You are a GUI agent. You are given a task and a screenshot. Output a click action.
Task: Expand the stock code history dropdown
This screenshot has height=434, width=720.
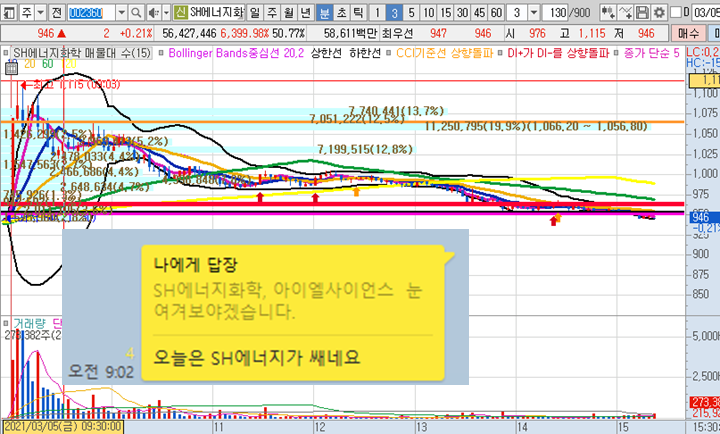point(121,12)
